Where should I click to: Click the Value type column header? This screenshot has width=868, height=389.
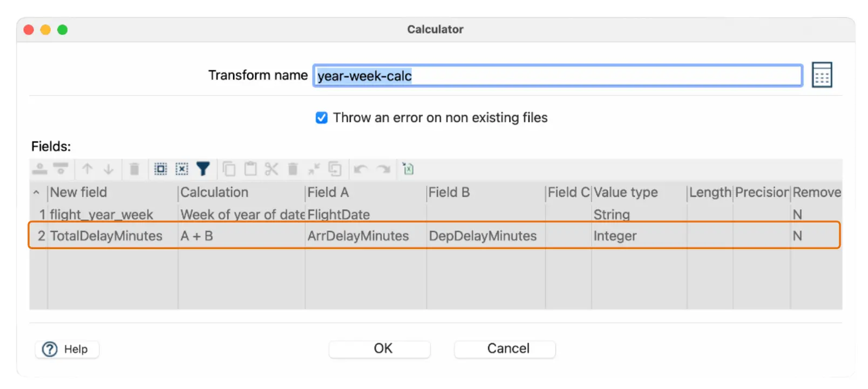click(x=638, y=192)
